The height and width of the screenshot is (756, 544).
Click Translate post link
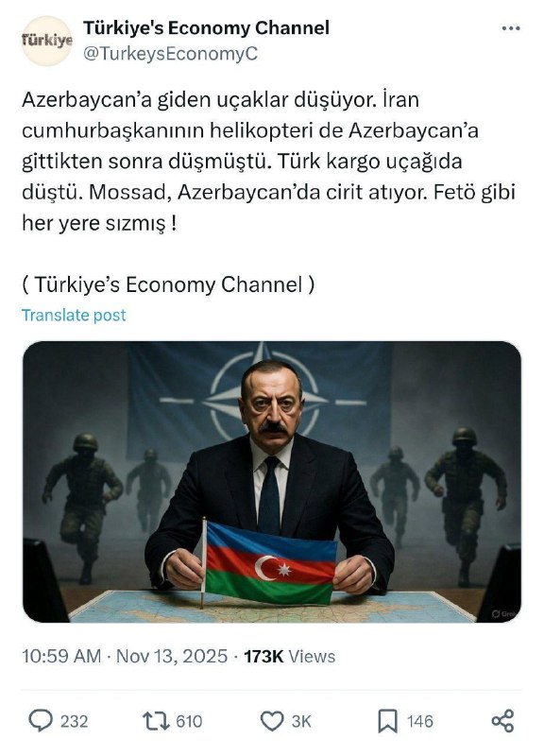click(74, 315)
